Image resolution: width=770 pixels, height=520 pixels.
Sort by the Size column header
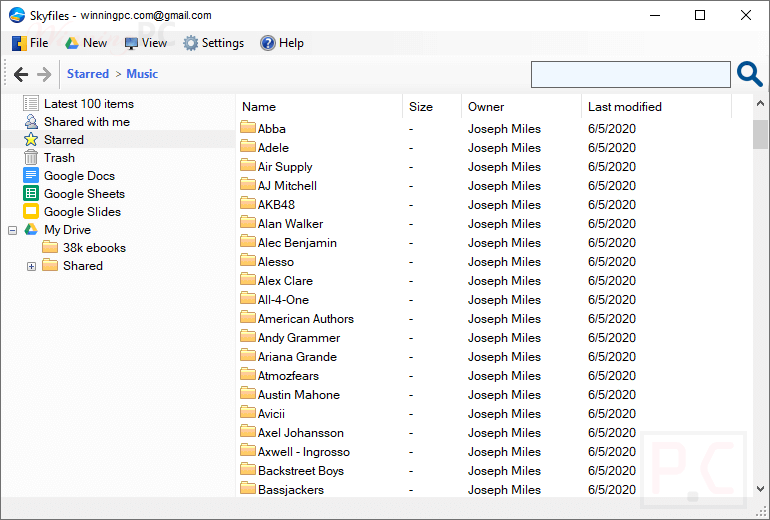tap(432, 107)
